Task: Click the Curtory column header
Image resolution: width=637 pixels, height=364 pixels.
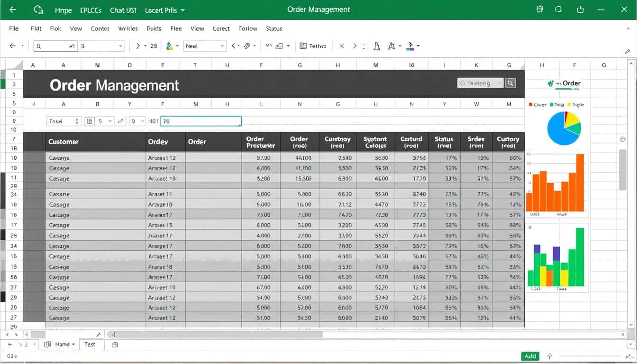Action: (x=508, y=142)
